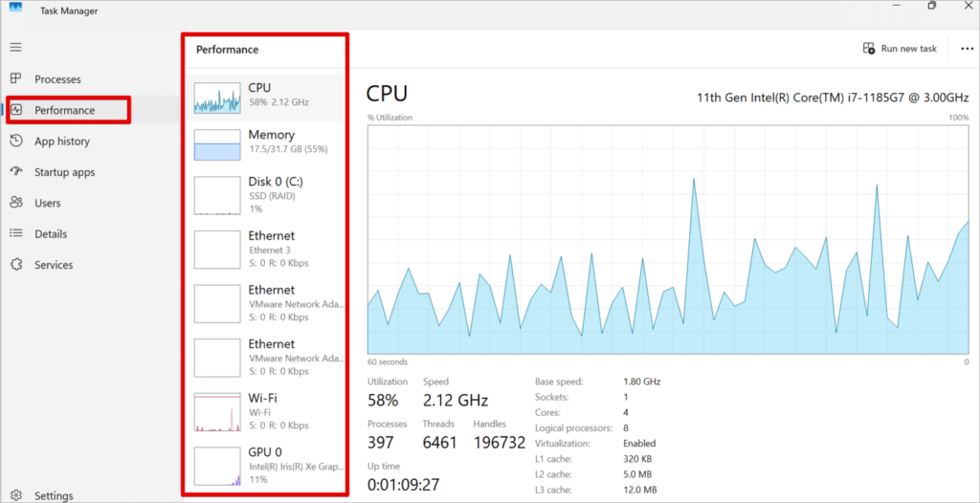Click the Wi-Fi label in resource list
This screenshot has width=980, height=503.
click(262, 398)
